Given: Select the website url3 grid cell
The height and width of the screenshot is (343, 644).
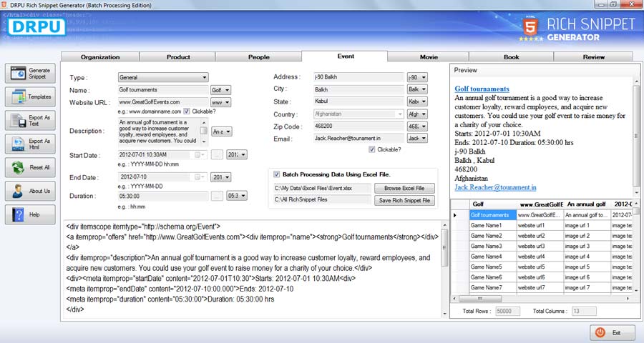Looking at the screenshot, I should point(540,246).
